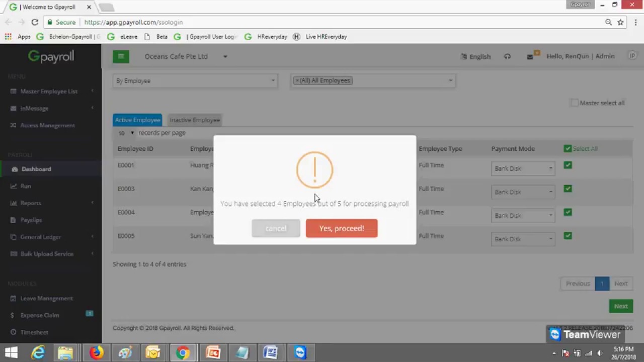
Task: Change Payment Mode dropdown for E0004
Action: tap(523, 216)
